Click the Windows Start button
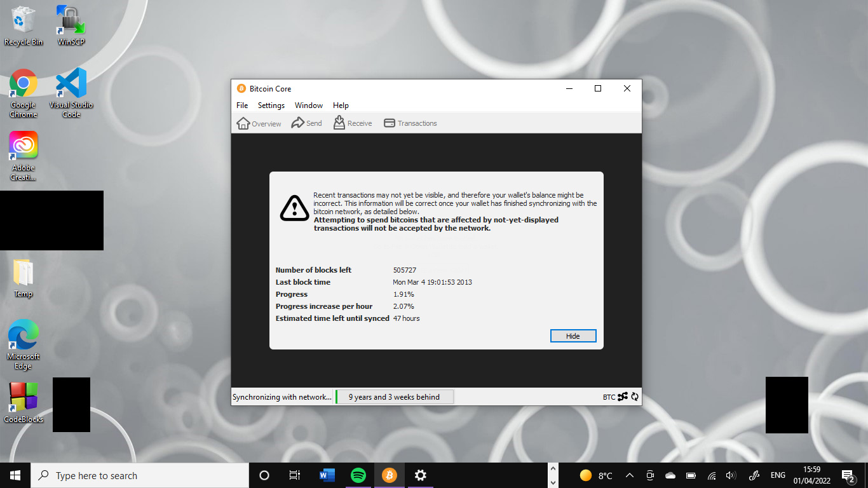This screenshot has height=488, width=868. 13,475
